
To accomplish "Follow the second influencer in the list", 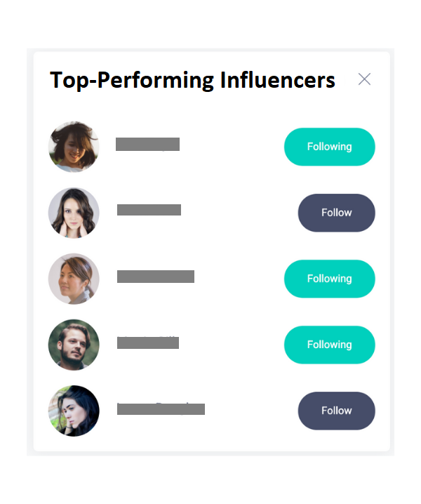I will coord(337,213).
